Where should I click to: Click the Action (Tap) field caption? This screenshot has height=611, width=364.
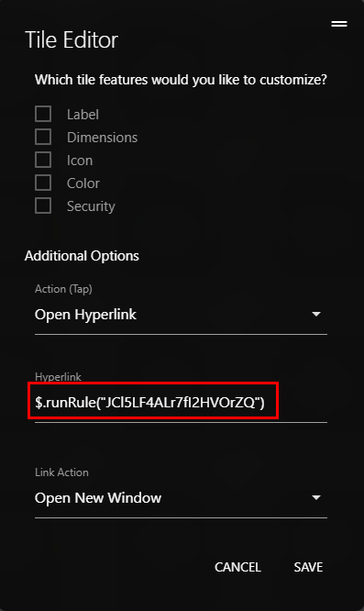click(63, 289)
